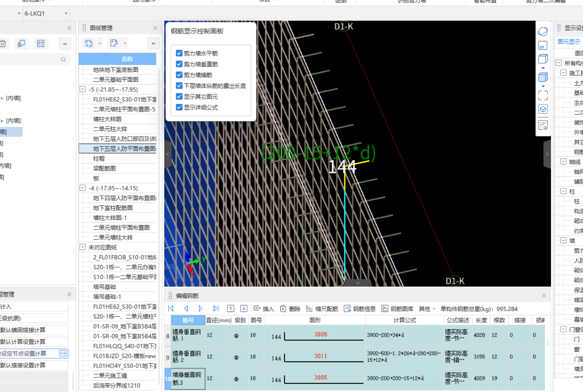Open the 其他 dropdown in rebar editor
Viewport: 583px width, 392px height.
[427, 309]
